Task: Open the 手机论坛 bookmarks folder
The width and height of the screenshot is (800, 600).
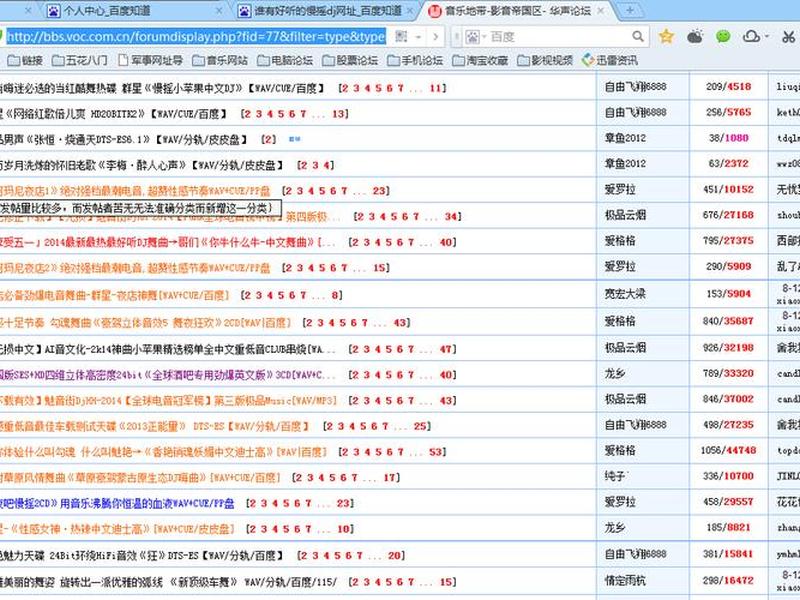Action: 415,60
